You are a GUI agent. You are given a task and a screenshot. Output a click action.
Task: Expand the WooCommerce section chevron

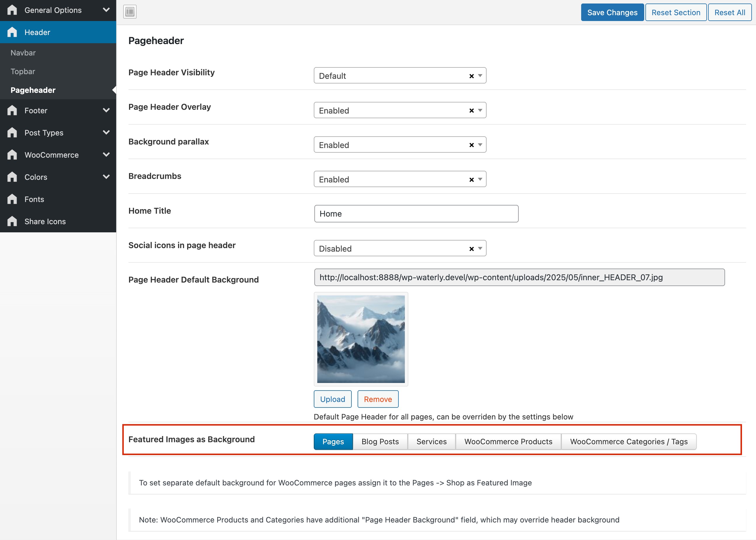(x=106, y=155)
